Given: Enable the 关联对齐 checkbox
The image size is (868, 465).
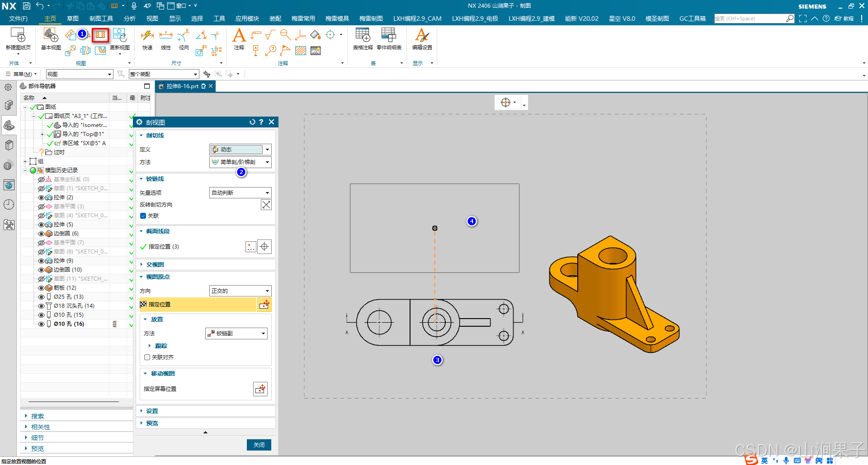Looking at the screenshot, I should (147, 357).
